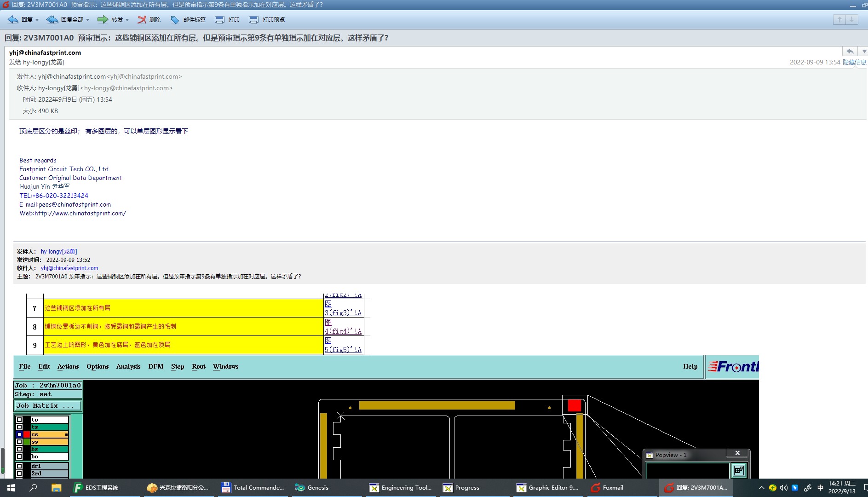Switch to Foxmail taskbar window

[x=623, y=487]
